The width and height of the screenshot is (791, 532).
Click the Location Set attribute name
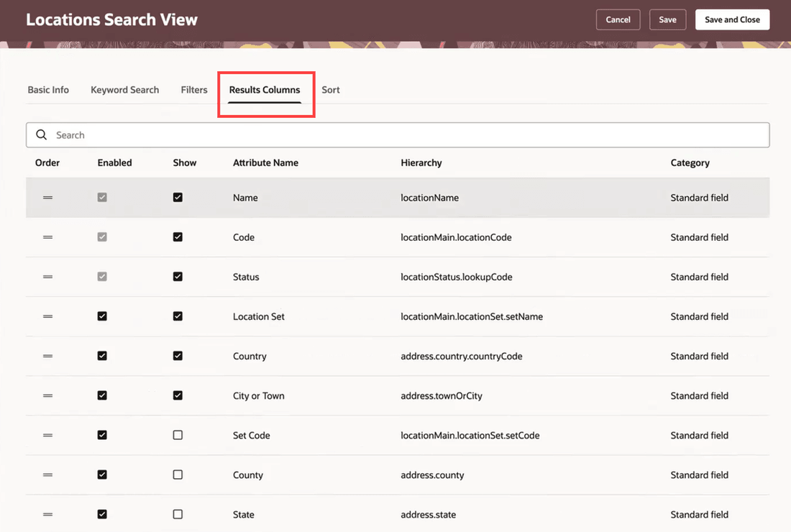point(259,316)
